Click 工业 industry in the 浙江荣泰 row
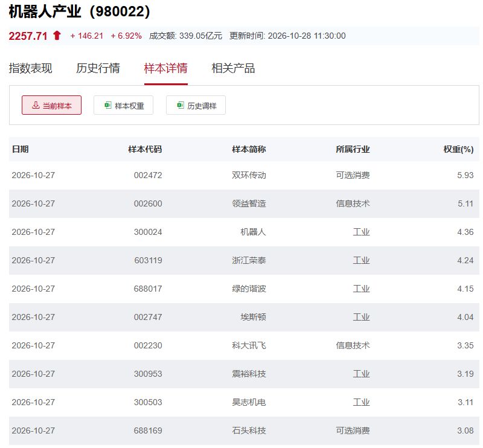The image size is (483, 448). pos(361,260)
